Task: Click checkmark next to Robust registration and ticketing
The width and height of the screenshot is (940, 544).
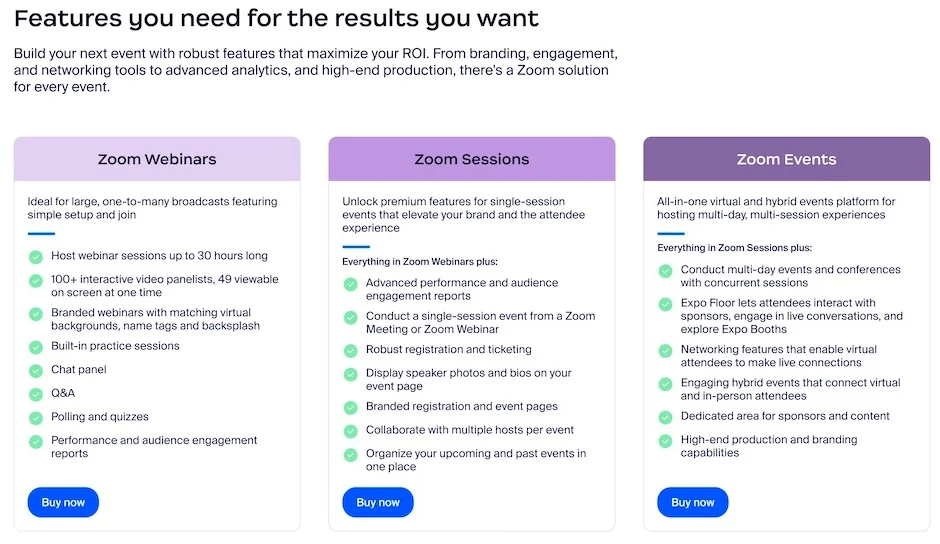Action: tap(350, 351)
